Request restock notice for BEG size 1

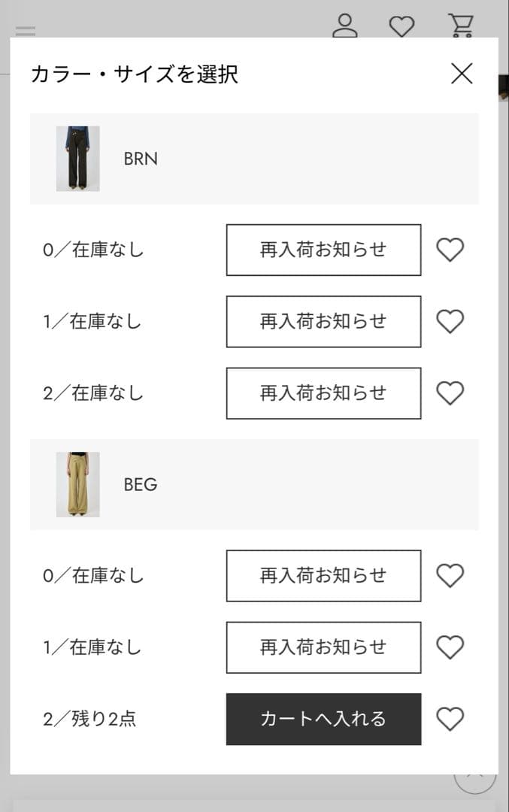coord(323,647)
